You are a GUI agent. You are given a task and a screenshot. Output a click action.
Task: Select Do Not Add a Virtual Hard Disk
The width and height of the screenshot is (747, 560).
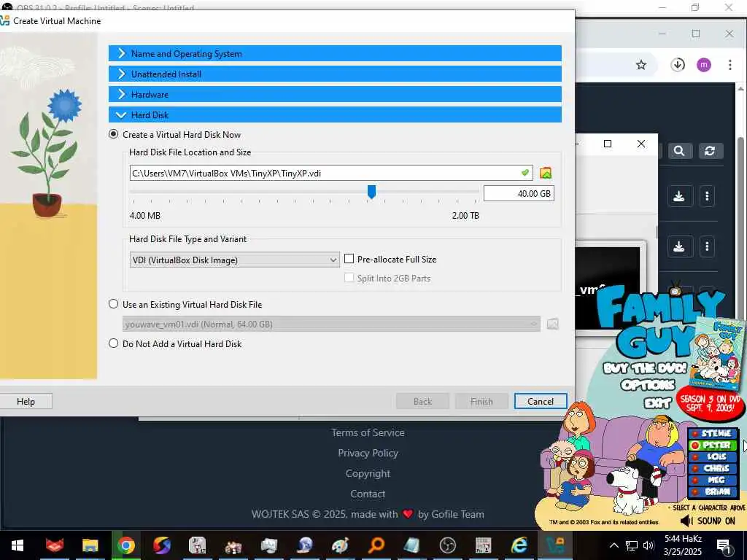click(x=113, y=343)
